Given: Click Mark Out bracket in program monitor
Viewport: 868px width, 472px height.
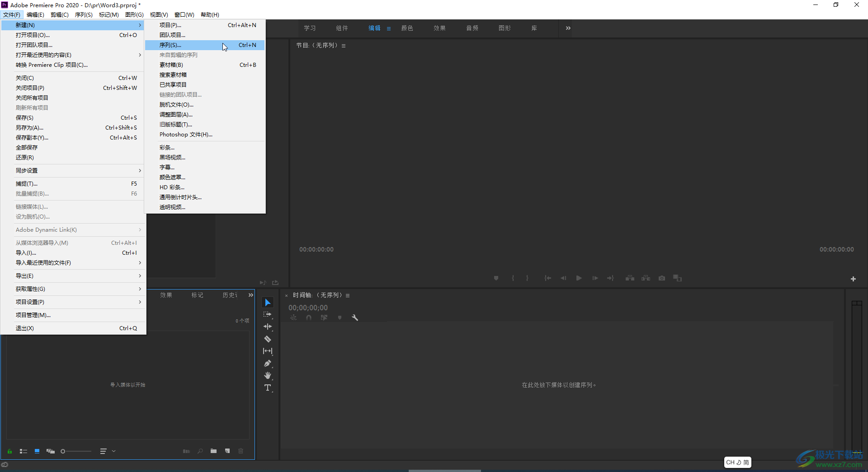Looking at the screenshot, I should 527,278.
